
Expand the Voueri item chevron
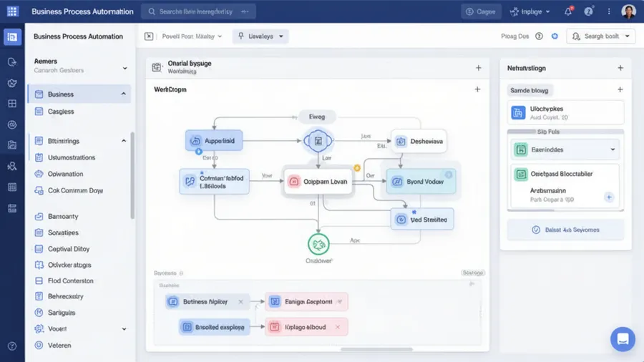click(x=124, y=329)
